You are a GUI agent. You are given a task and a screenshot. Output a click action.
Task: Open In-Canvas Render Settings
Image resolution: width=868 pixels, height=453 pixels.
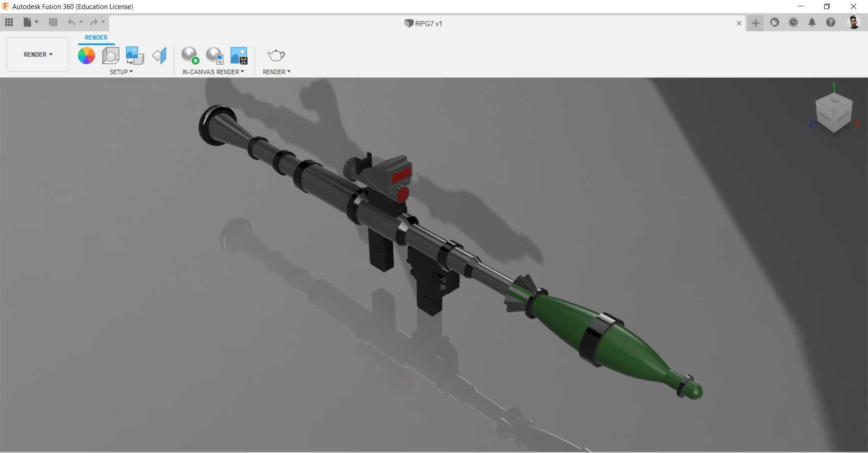click(215, 56)
